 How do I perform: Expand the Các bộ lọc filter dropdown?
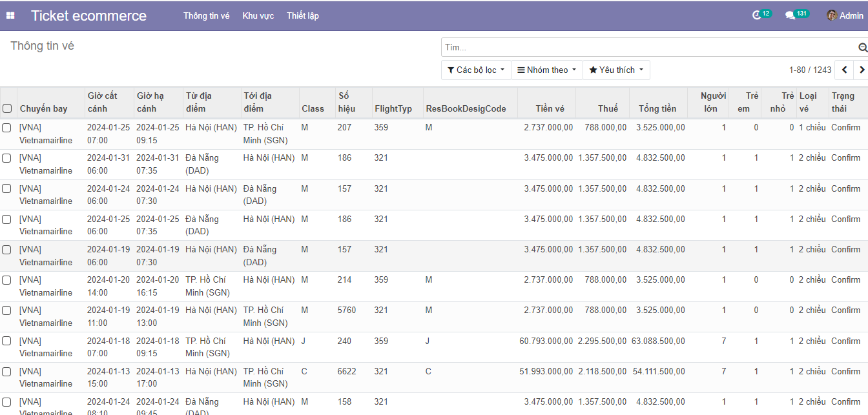point(476,70)
